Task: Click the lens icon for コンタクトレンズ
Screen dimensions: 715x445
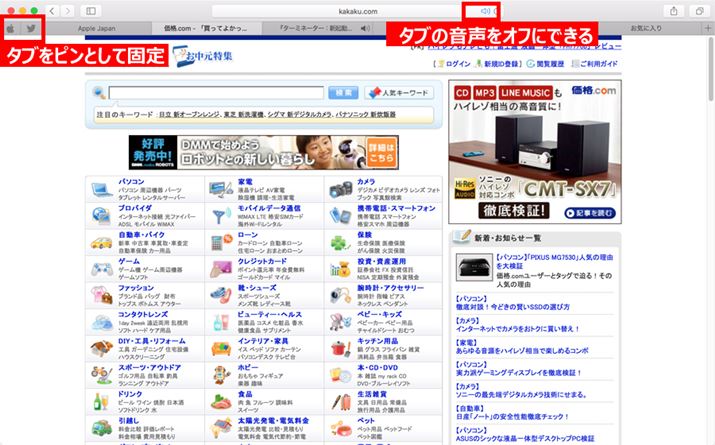Action: [101, 322]
